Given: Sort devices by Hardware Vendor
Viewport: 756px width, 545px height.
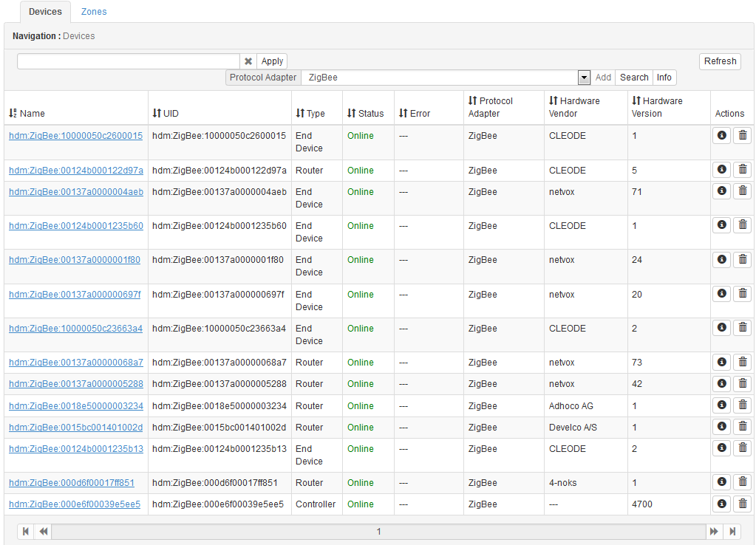Looking at the screenshot, I should (574, 107).
